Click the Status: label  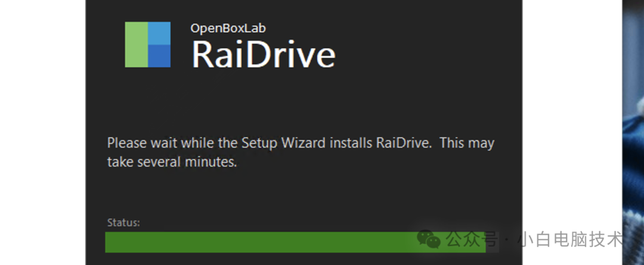(x=123, y=223)
